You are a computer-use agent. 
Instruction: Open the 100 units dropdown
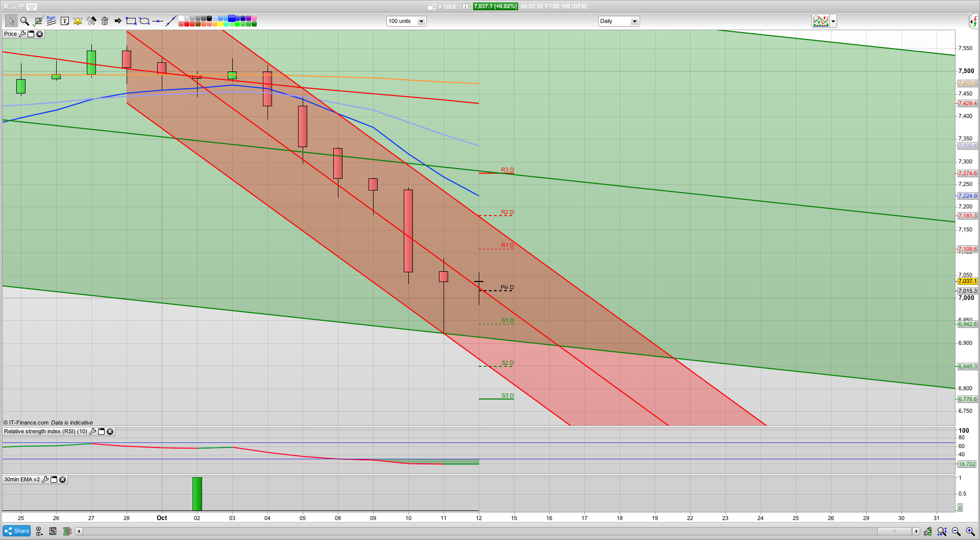click(421, 21)
